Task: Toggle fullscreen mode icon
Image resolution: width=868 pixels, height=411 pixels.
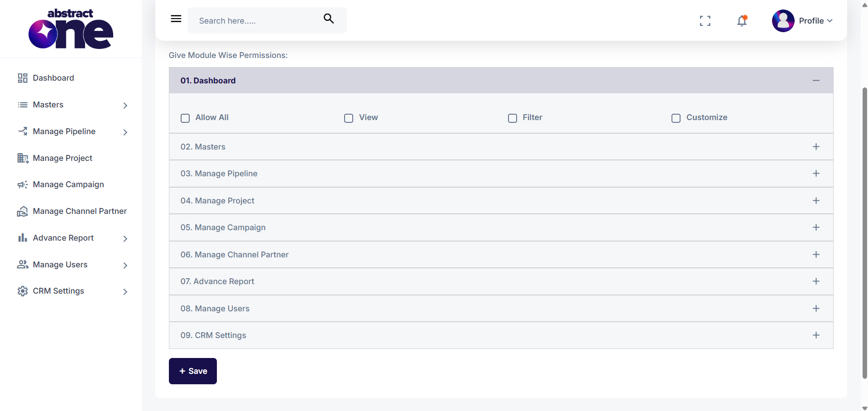Action: click(705, 21)
